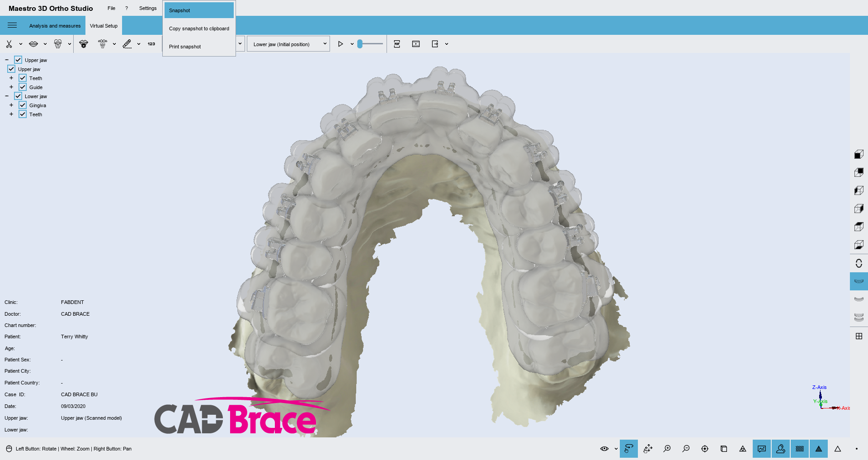The width and height of the screenshot is (868, 460).
Task: Click the lips icon in the toolbar
Action: [33, 44]
